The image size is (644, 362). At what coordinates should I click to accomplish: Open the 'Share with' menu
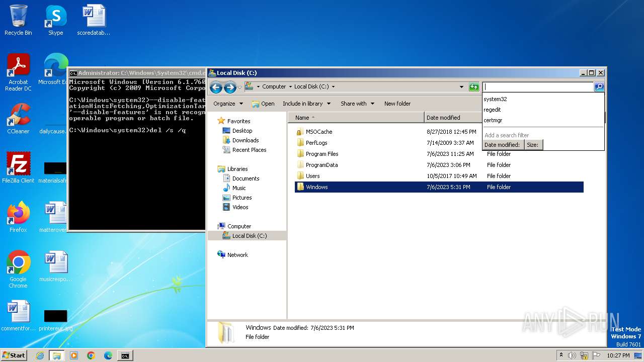coord(357,104)
